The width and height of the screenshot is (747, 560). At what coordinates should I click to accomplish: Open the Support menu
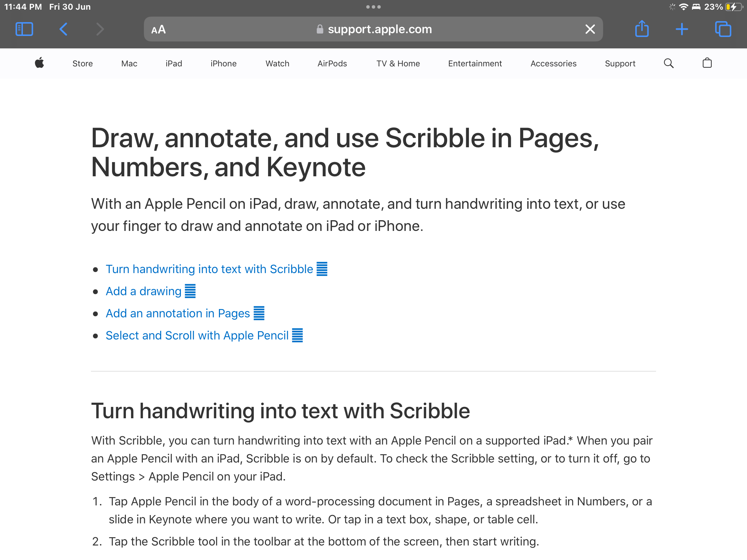coord(620,64)
